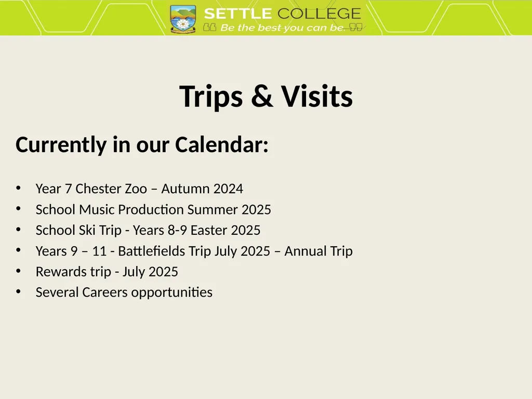532x399 pixels.
Task: Select School Music Production Summer 2025 line
Action: (x=153, y=209)
